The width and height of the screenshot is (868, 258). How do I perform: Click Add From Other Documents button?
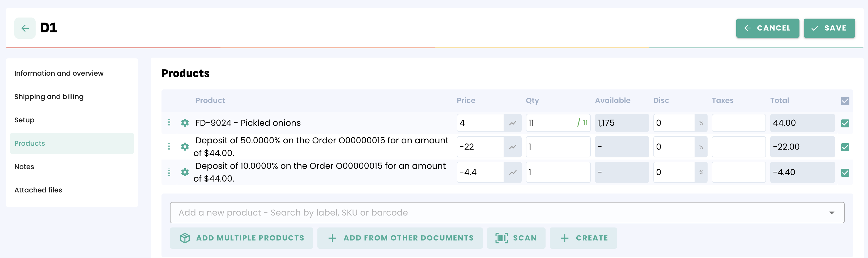click(400, 238)
